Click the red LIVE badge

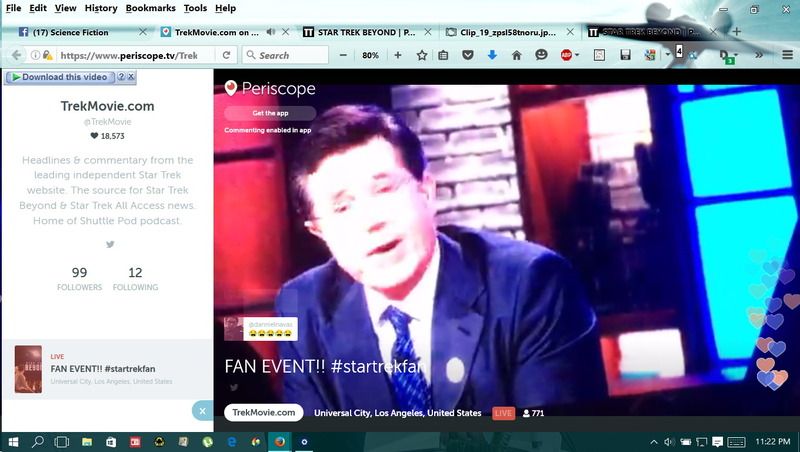(503, 413)
